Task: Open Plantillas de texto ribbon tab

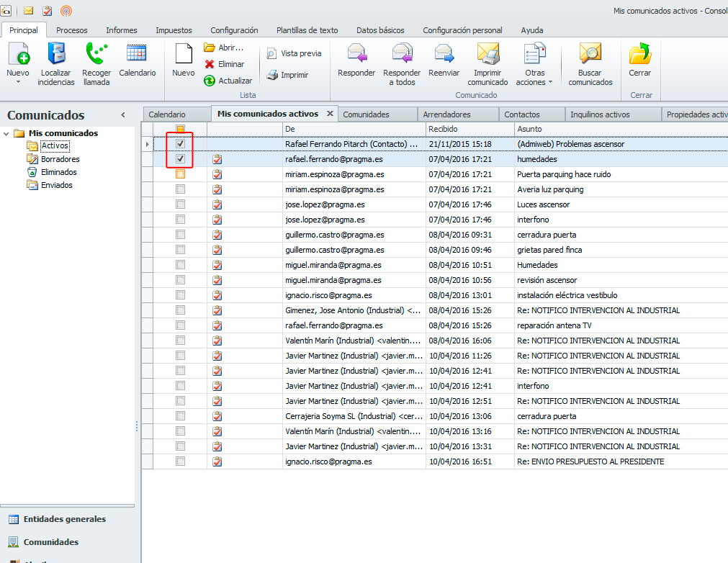Action: 307,30
